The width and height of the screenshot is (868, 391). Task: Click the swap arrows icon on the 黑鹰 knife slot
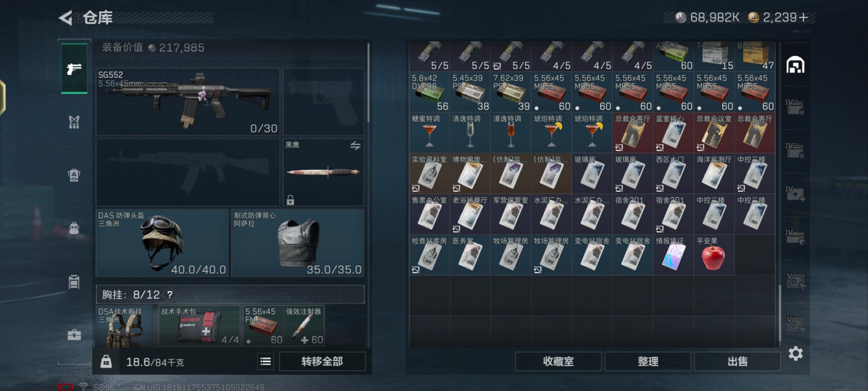pyautogui.click(x=355, y=146)
